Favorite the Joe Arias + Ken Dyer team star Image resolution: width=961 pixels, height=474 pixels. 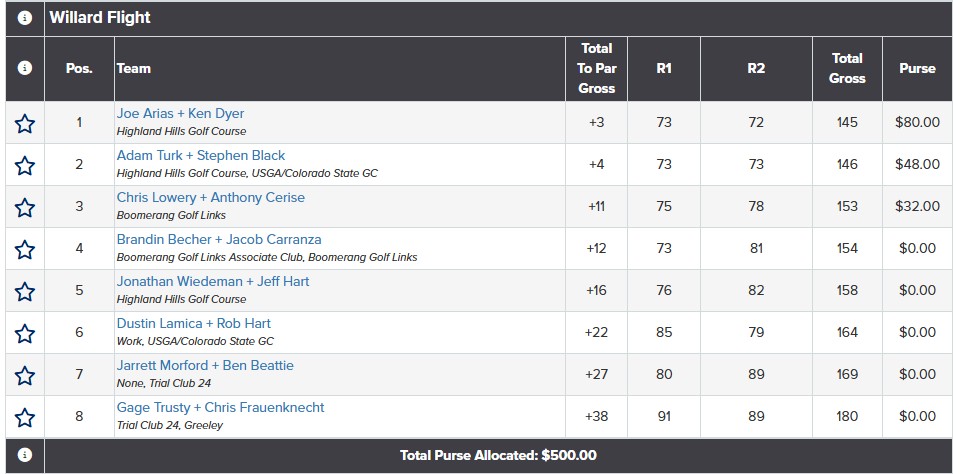25,124
